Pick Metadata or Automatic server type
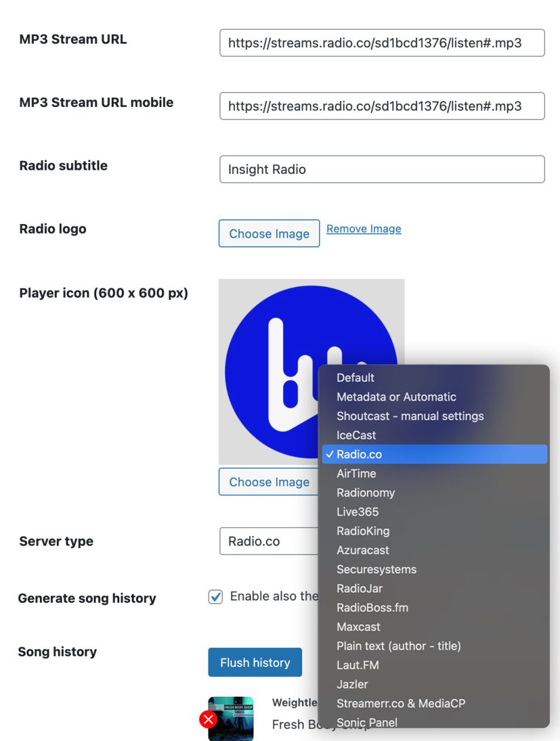This screenshot has height=741, width=560. (x=396, y=397)
